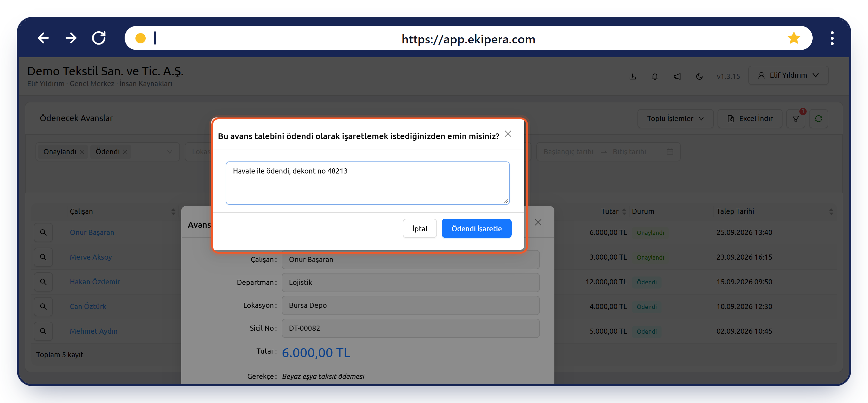Refresh the list with the green icon

click(x=818, y=119)
